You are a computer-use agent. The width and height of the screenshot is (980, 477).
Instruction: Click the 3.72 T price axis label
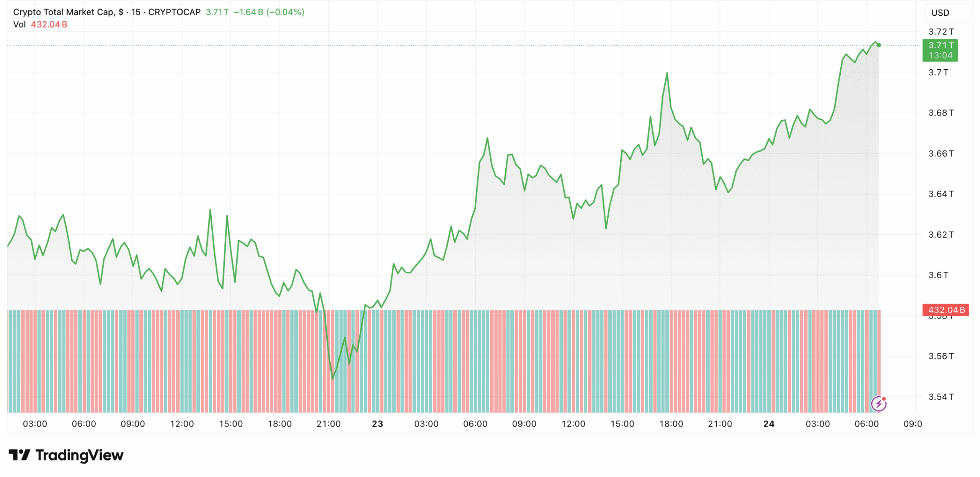tap(941, 31)
